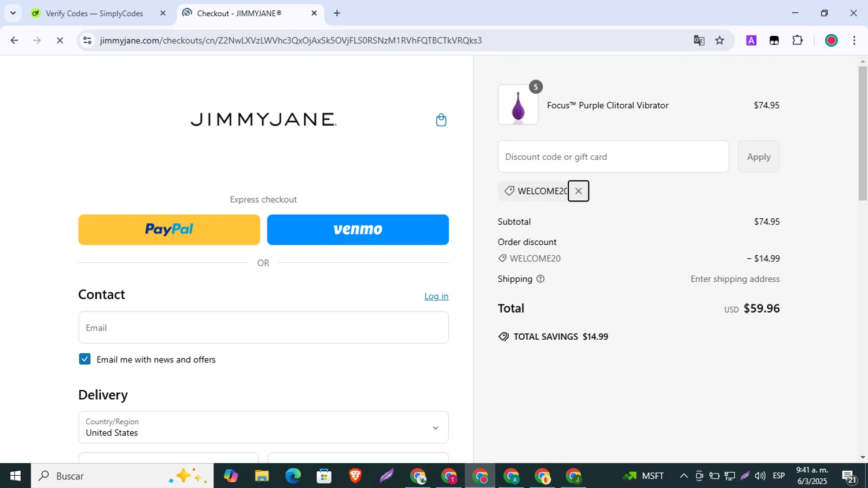868x488 pixels.
Task: Pay with PayPal express checkout
Action: (x=169, y=230)
